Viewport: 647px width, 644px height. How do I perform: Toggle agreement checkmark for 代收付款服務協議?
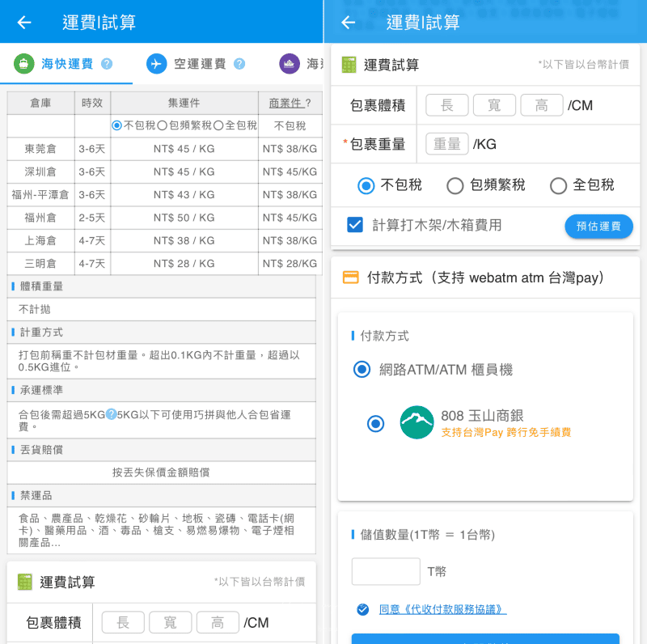click(362, 609)
